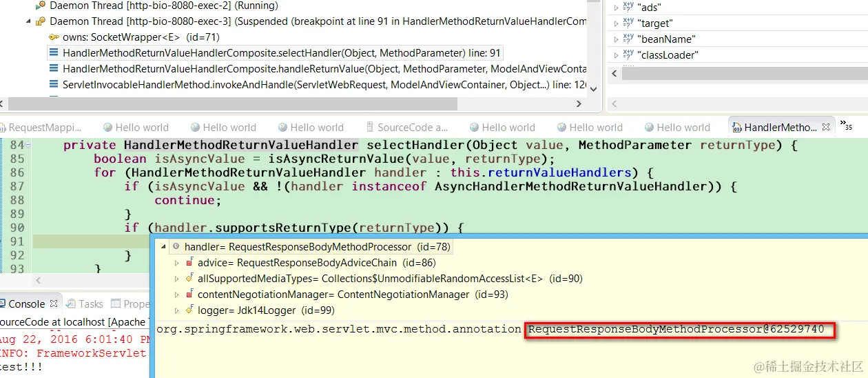This screenshot has height=378, width=868.
Task: Click the field icon beside logger
Action: 189,310
